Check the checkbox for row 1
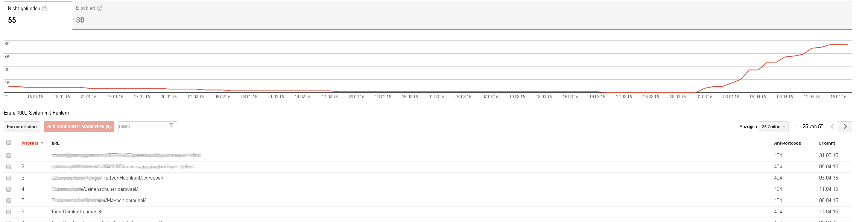 coord(9,156)
